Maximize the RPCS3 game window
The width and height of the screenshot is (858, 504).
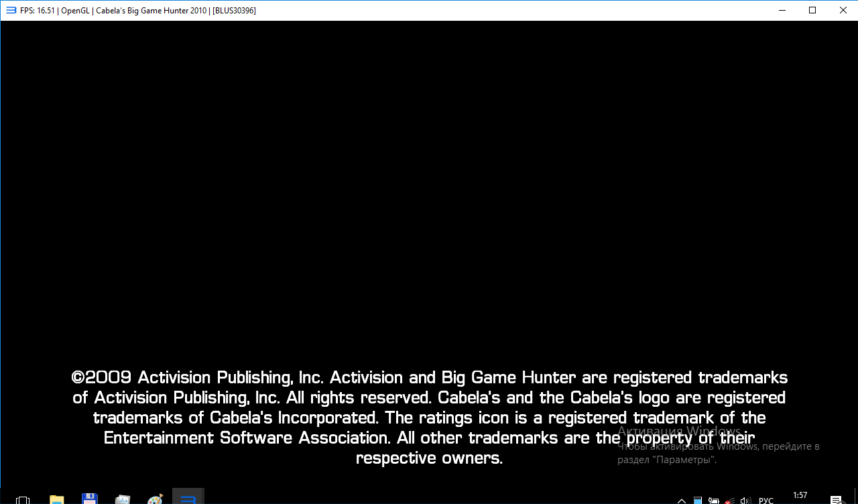pyautogui.click(x=812, y=10)
